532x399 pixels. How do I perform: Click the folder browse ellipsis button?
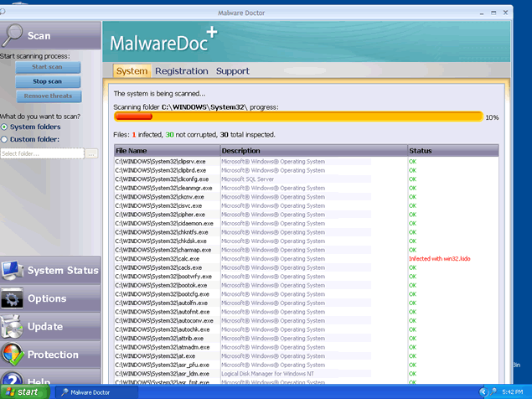coord(91,153)
